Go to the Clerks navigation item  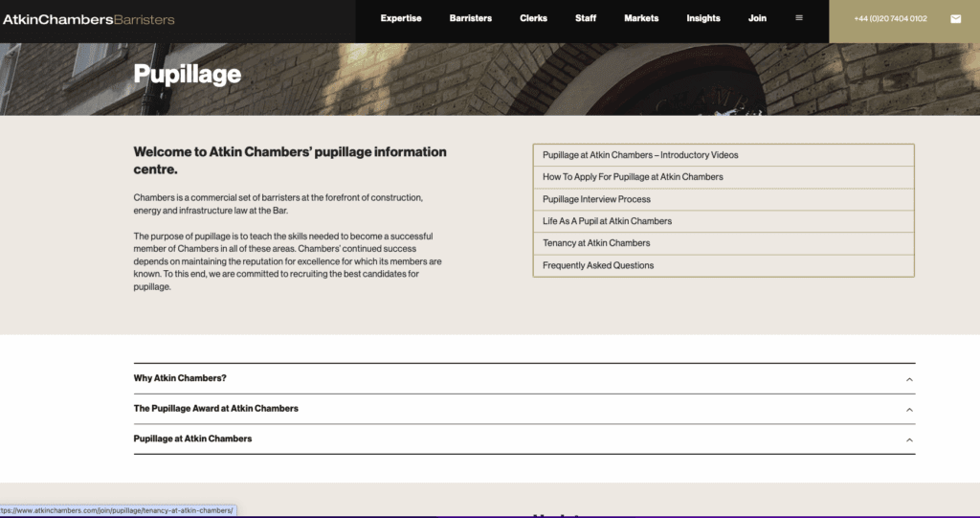(x=533, y=18)
